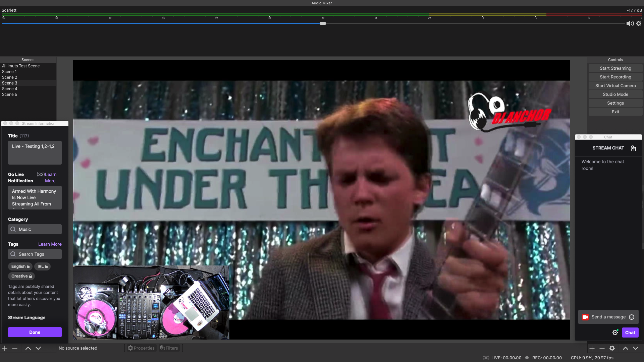Open chat settings gear beside Chat button
This screenshot has height=362, width=644.
click(x=615, y=333)
